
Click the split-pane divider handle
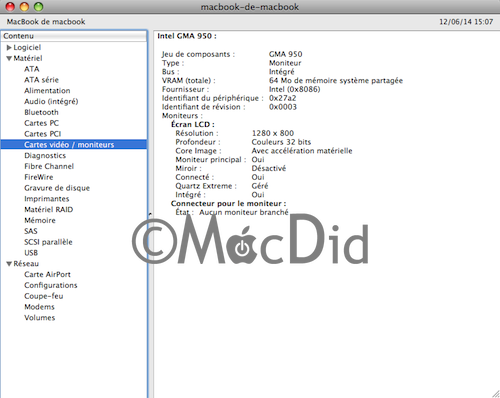(150, 215)
